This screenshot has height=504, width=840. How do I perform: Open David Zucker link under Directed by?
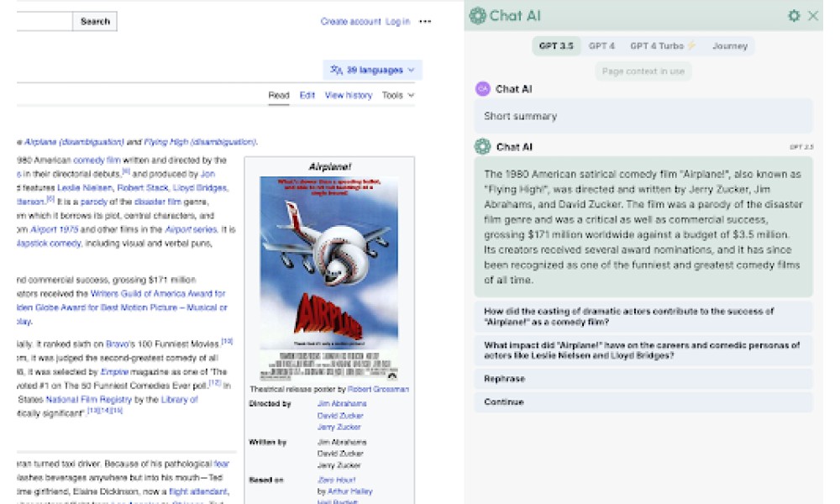click(x=340, y=416)
